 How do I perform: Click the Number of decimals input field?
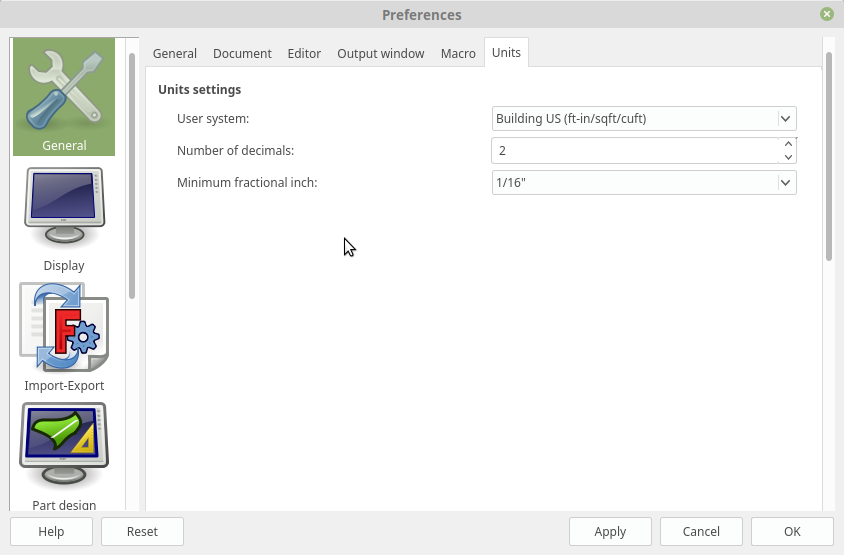635,151
